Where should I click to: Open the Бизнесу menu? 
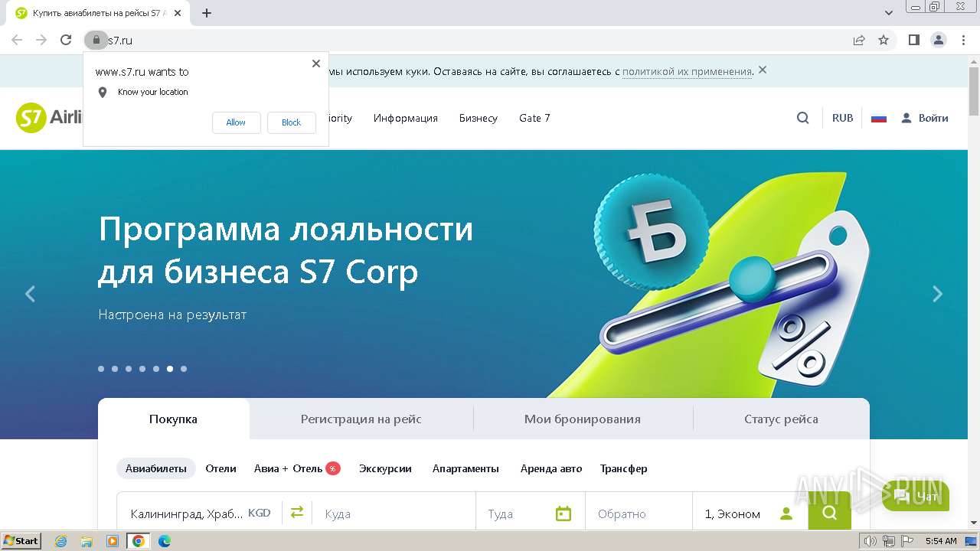(x=479, y=118)
